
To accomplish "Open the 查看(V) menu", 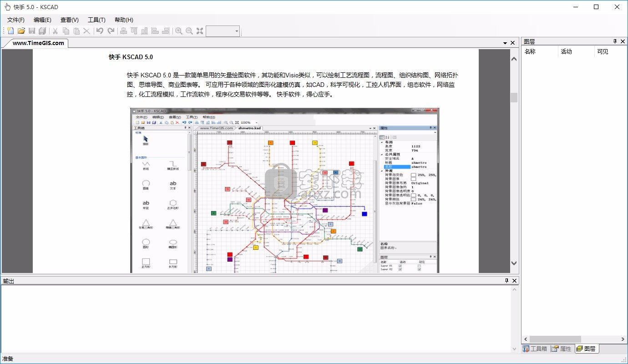I will 70,20.
